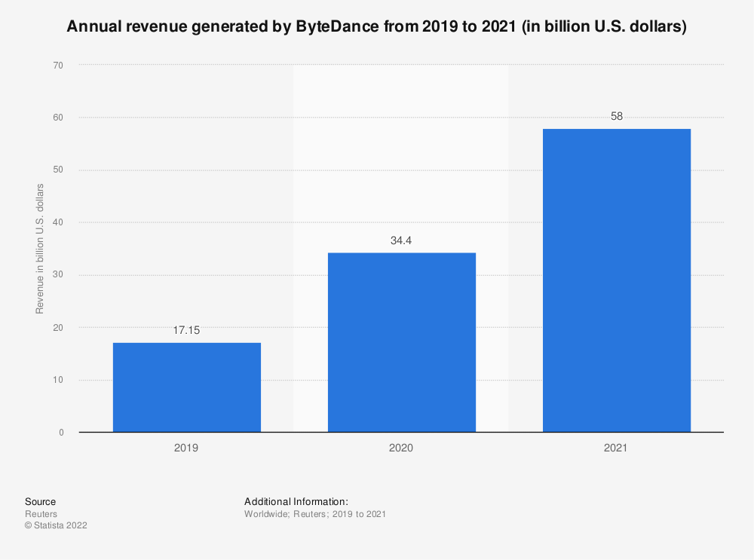Click the 30 y-axis tick label
Screen dimensions: 754x560
(x=58, y=275)
